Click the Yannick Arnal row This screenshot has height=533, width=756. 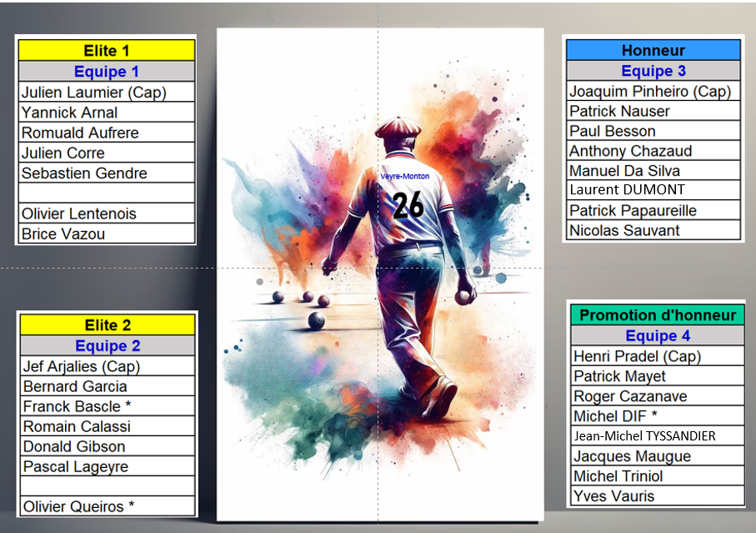pos(107,112)
